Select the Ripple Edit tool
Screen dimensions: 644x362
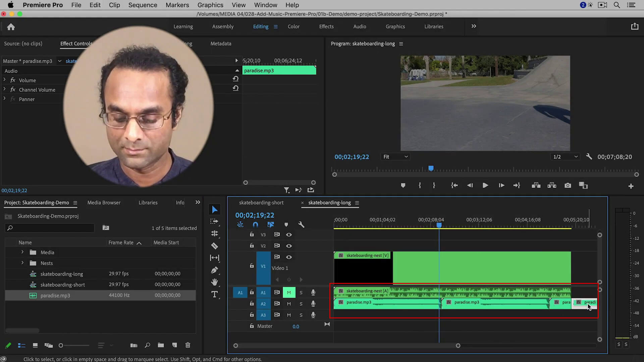pyautogui.click(x=215, y=234)
